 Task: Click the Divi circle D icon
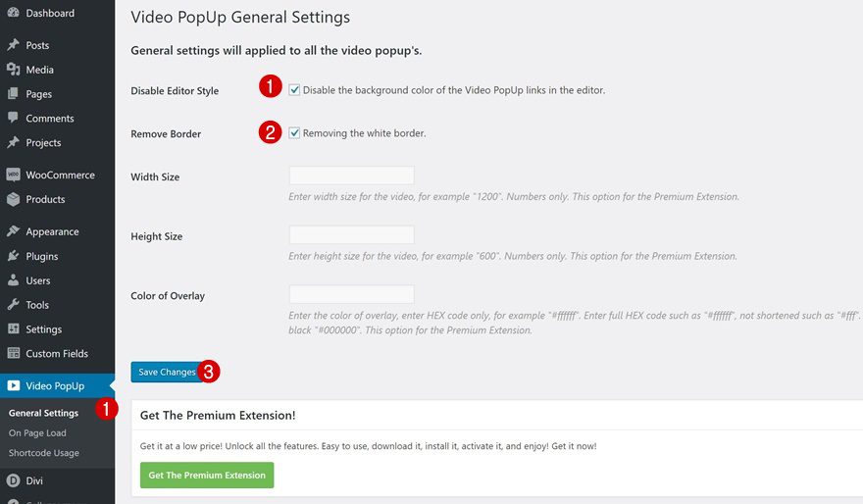coord(13,480)
